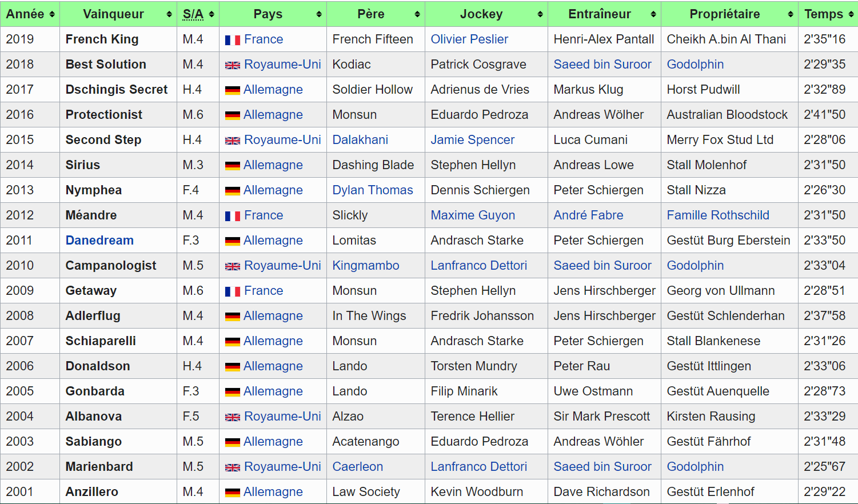
Task: Sort Entraîneur column via arrow icon
Action: 653,14
